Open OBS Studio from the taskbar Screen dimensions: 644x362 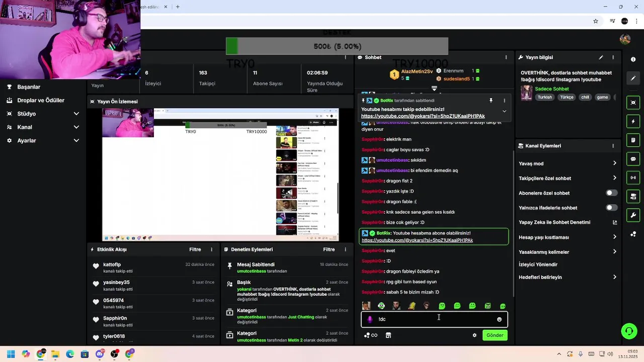coord(115,354)
